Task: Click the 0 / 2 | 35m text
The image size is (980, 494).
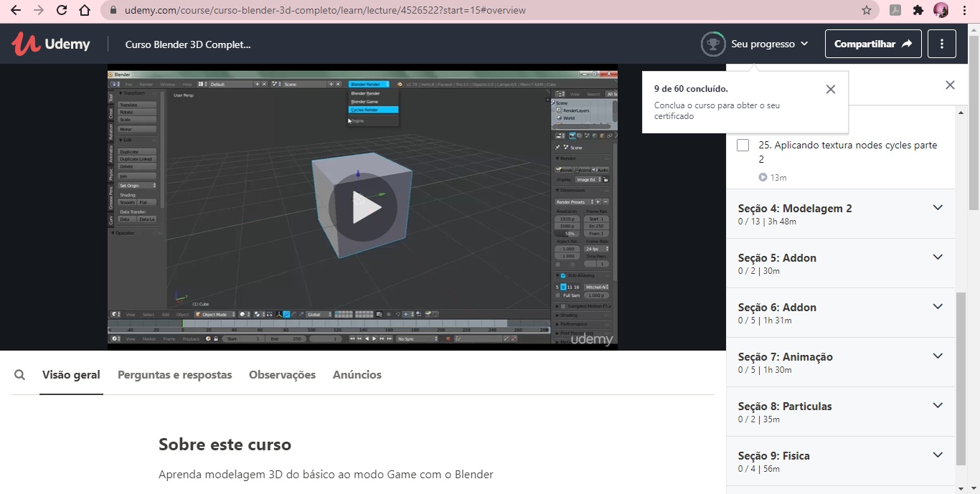Action: tap(758, 419)
